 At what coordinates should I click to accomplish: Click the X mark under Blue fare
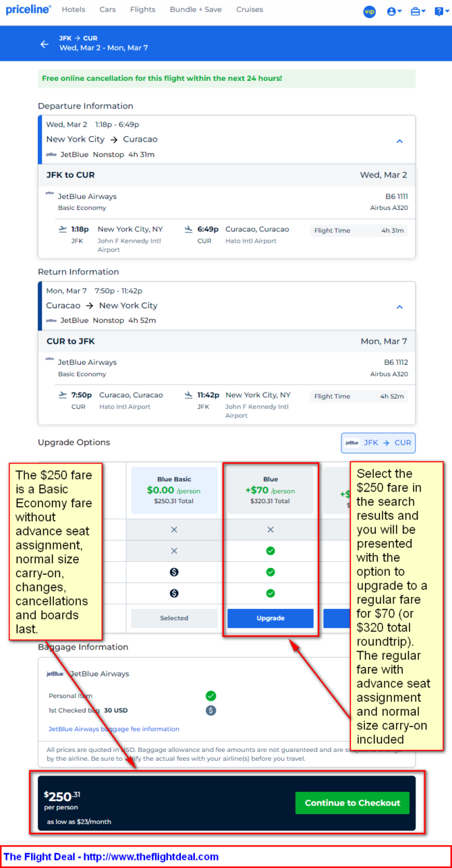tap(271, 529)
